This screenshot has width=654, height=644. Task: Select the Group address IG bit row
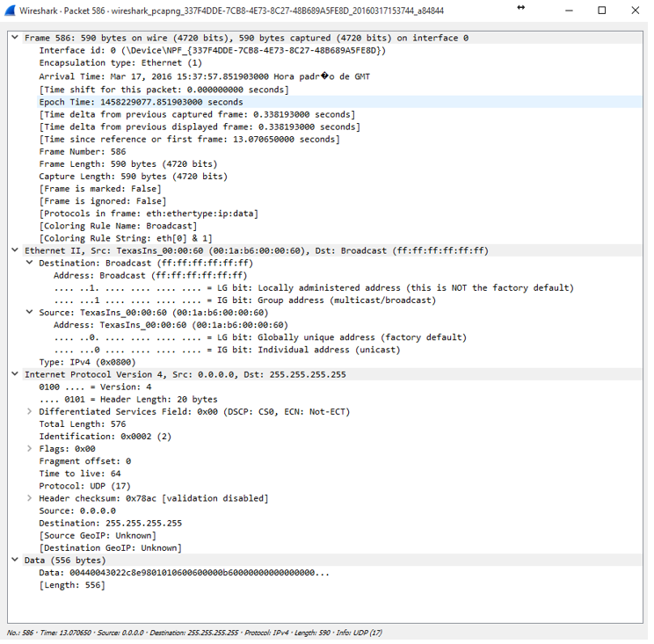coord(245,300)
